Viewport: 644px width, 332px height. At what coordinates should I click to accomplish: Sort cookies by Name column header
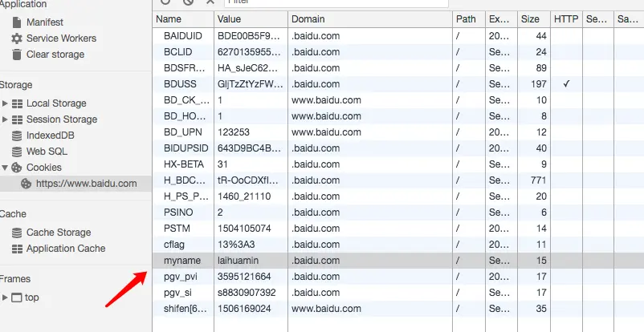pyautogui.click(x=169, y=18)
